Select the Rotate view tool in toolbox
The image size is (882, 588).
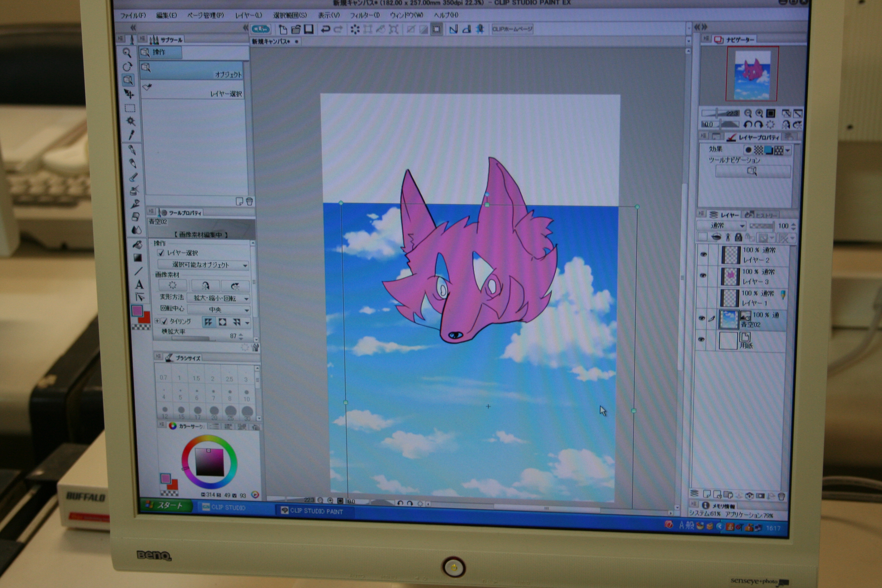[x=127, y=67]
